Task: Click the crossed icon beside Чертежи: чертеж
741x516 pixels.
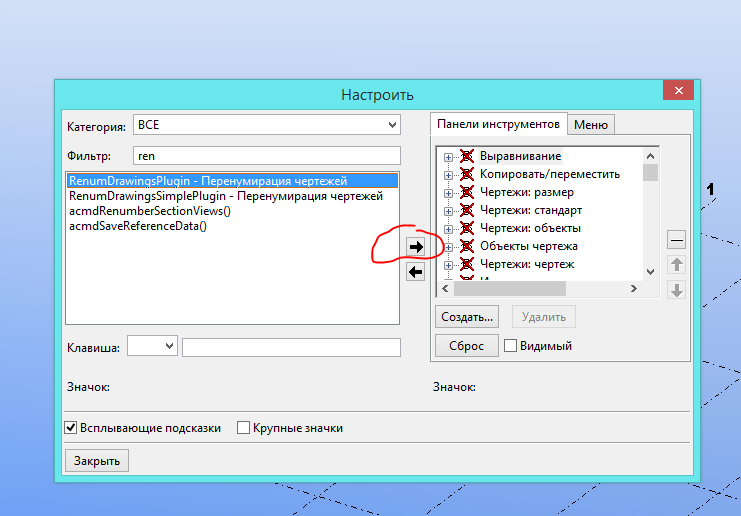Action: click(467, 264)
